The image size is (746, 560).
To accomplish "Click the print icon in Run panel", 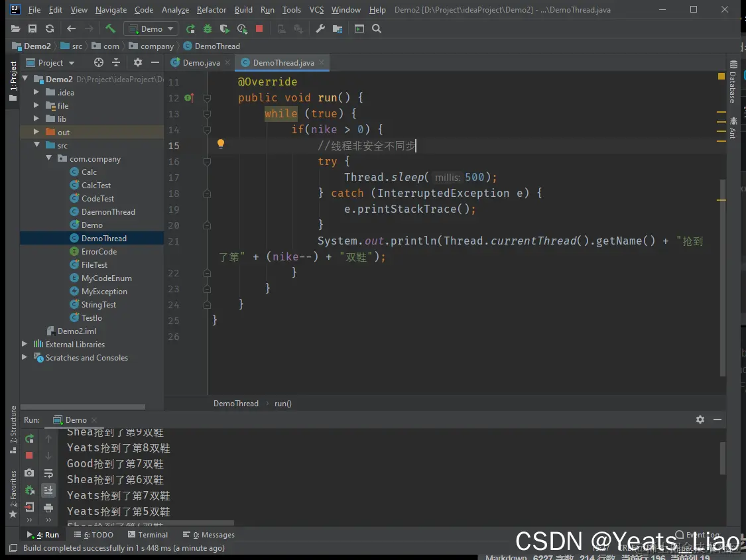I will [48, 508].
